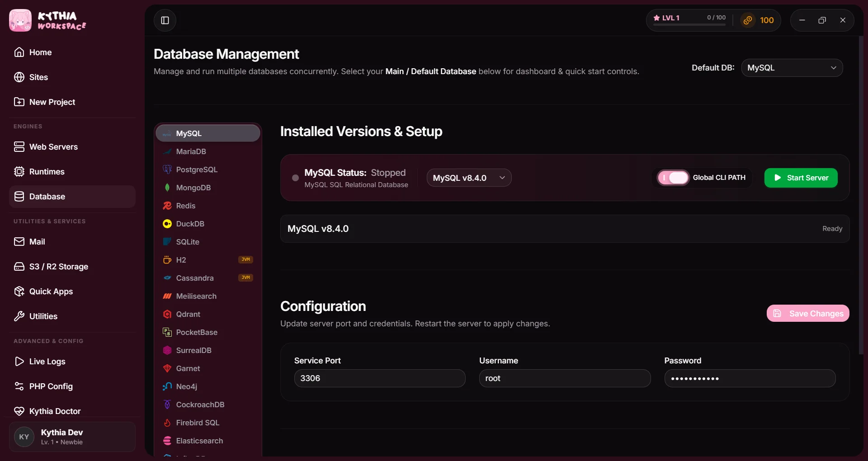Click the Neo4j icon

click(x=167, y=386)
